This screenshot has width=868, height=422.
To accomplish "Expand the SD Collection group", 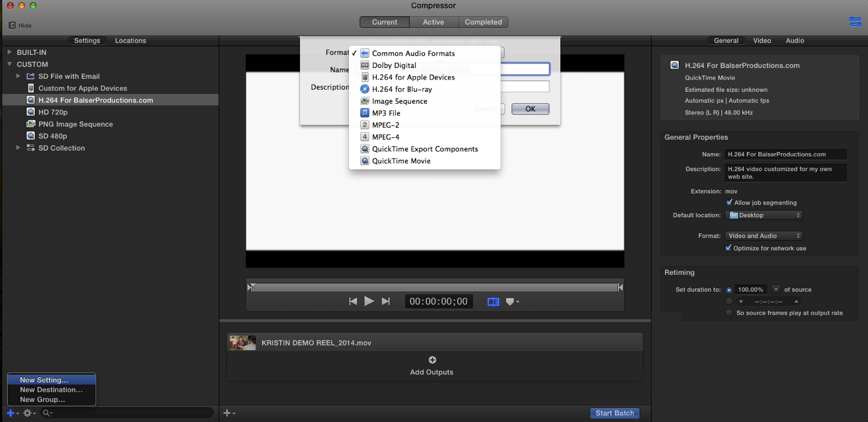I will coord(18,148).
